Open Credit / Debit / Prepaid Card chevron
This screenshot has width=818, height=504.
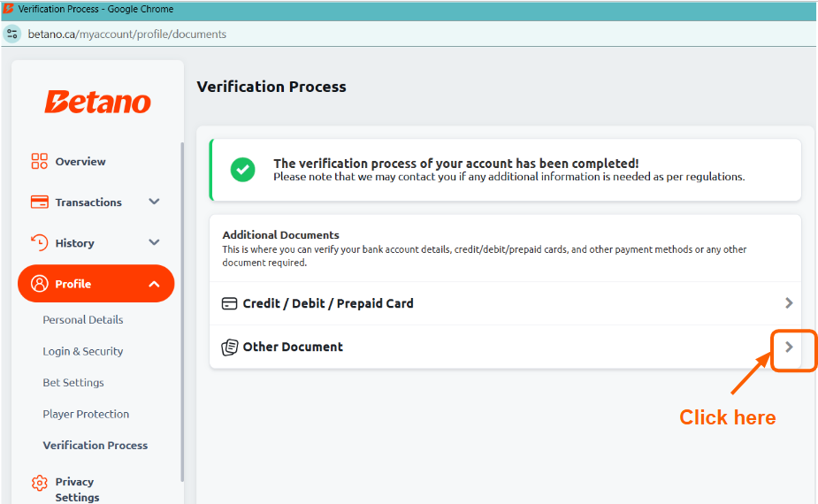click(x=789, y=303)
